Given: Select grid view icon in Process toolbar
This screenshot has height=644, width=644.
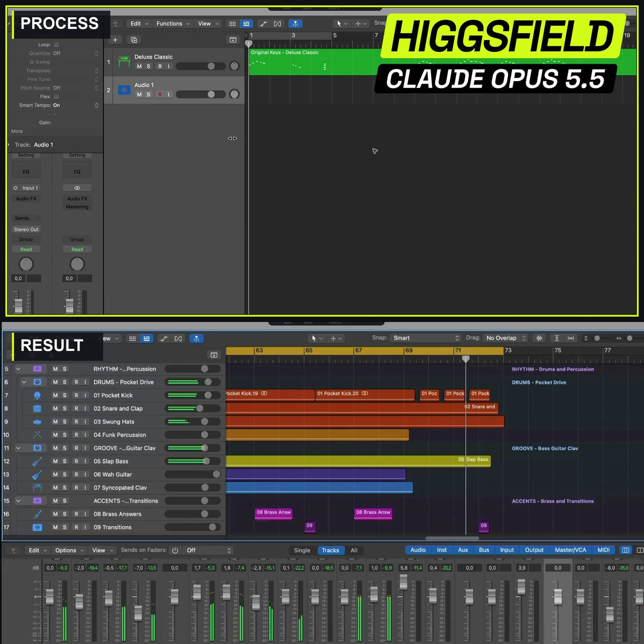Looking at the screenshot, I should pyautogui.click(x=232, y=24).
